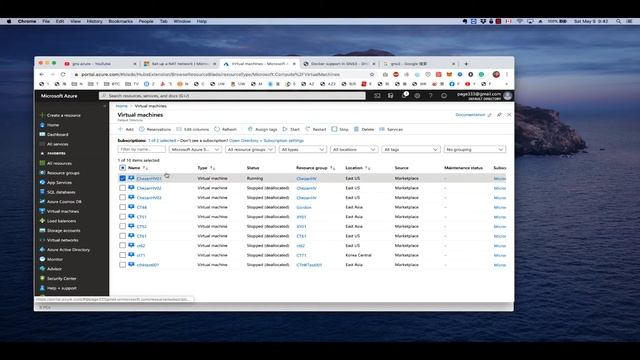The height and width of the screenshot is (360, 640).
Task: Open Load balancers in the sidebar
Action: pyautogui.click(x=61, y=221)
